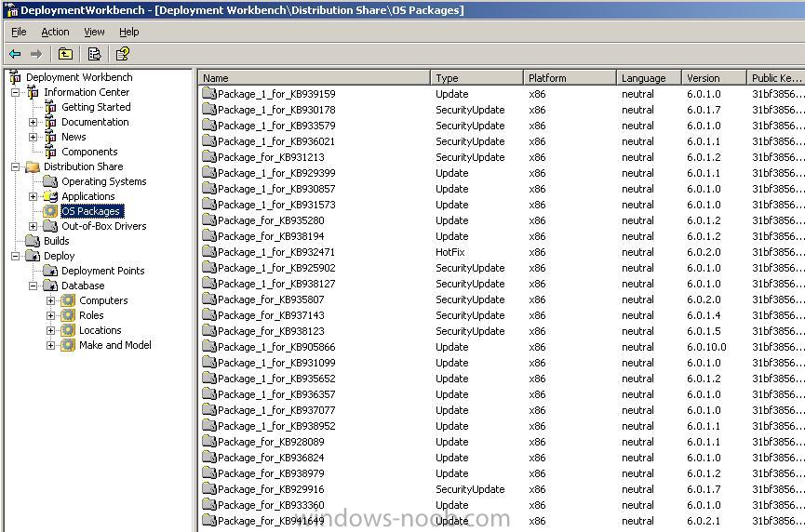The image size is (805, 532).
Task: Select the Package_for_KB931213 entry
Action: pyautogui.click(x=503, y=157)
